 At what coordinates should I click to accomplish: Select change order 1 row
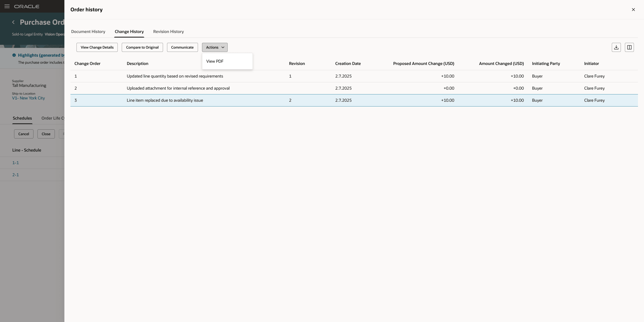(175, 76)
